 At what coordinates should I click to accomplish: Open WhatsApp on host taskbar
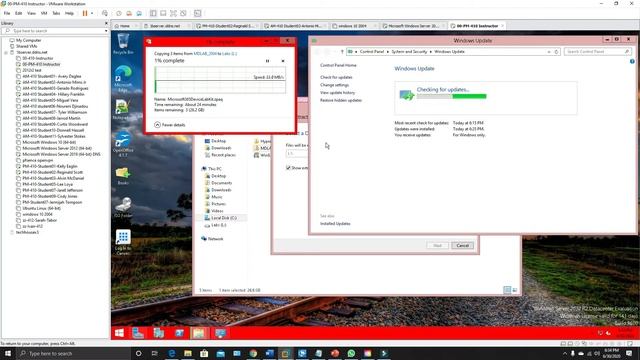click(x=351, y=353)
